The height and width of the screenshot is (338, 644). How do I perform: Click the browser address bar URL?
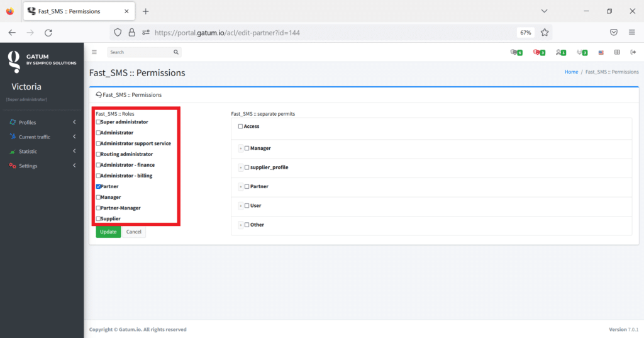tap(227, 33)
